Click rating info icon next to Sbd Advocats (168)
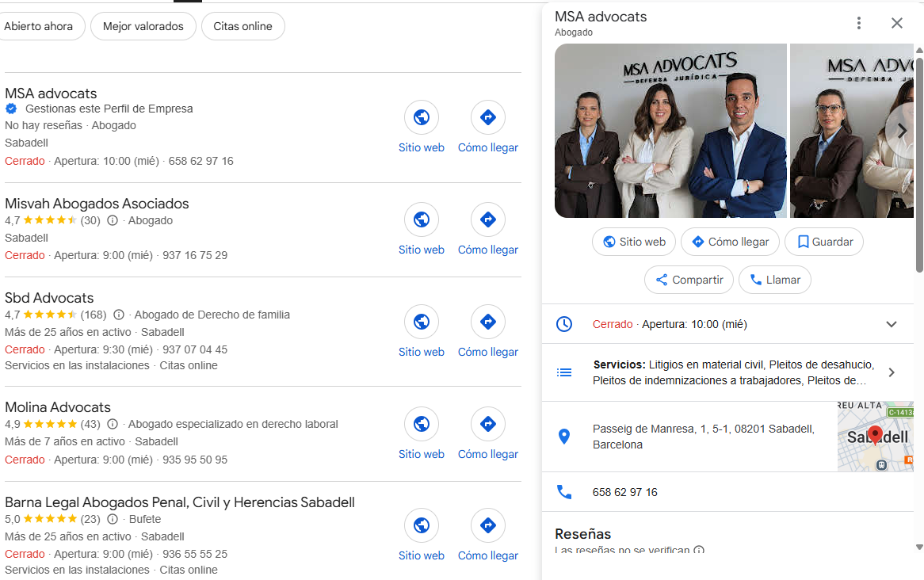Screen dimensions: 924x580 tap(118, 315)
